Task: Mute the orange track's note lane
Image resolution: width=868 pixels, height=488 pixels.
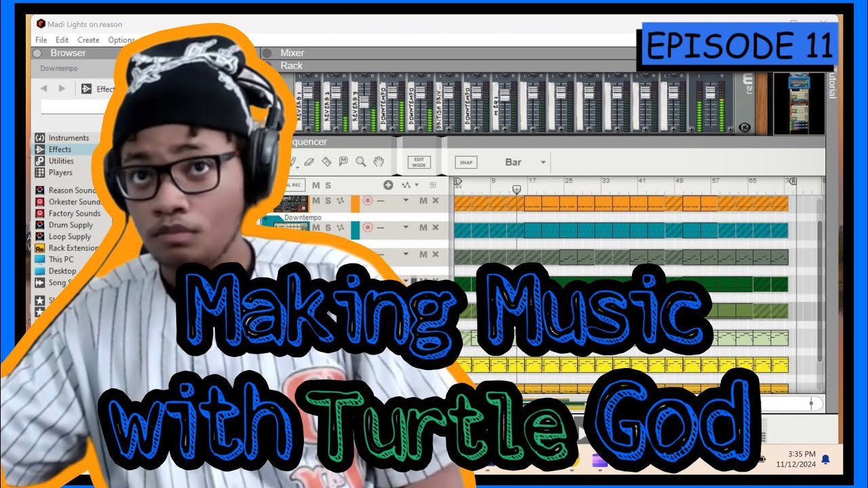Action: 423,200
